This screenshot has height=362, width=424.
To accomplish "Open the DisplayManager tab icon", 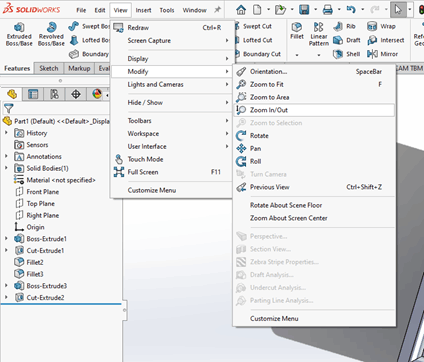I will click(97, 94).
